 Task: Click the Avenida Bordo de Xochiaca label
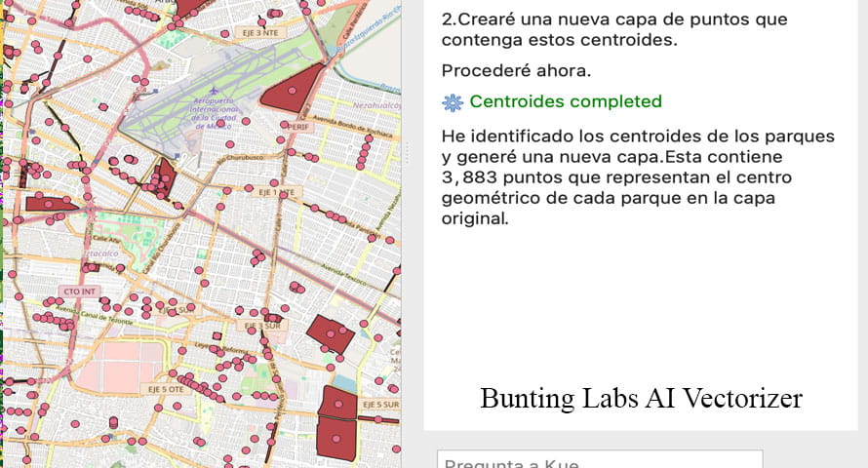point(353,126)
